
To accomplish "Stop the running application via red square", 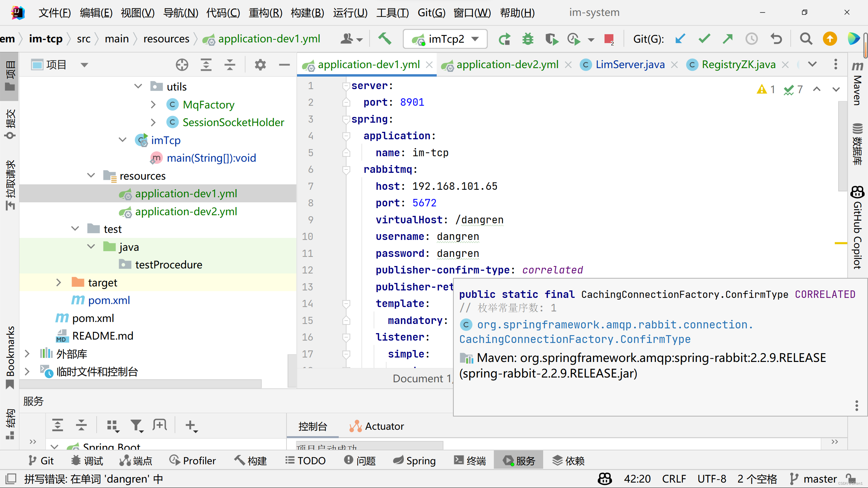I will pyautogui.click(x=609, y=38).
